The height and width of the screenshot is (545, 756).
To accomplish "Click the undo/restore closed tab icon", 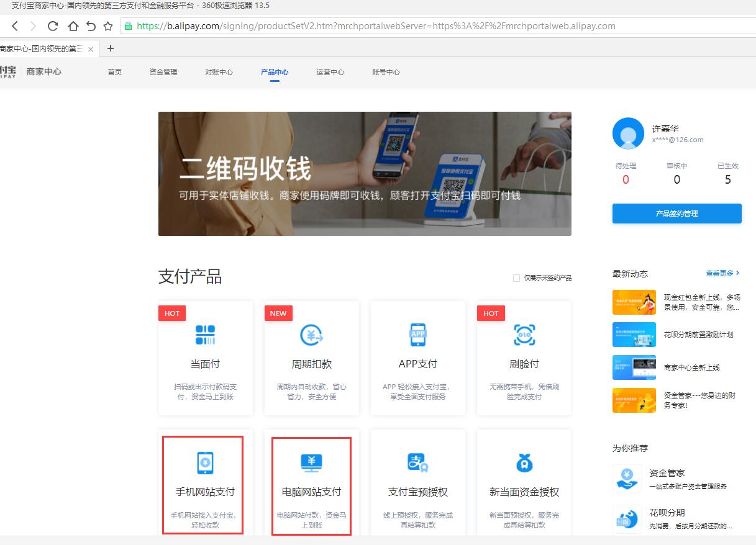I will click(91, 26).
